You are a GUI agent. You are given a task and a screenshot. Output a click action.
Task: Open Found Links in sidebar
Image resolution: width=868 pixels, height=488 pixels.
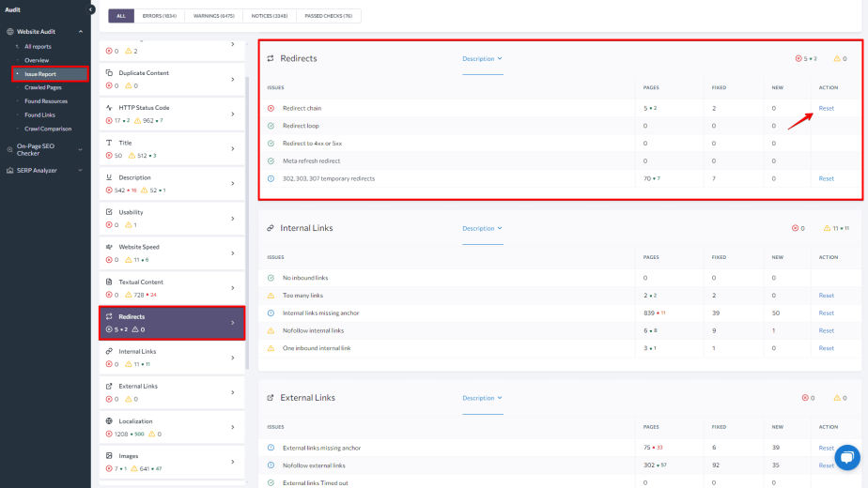(x=39, y=115)
